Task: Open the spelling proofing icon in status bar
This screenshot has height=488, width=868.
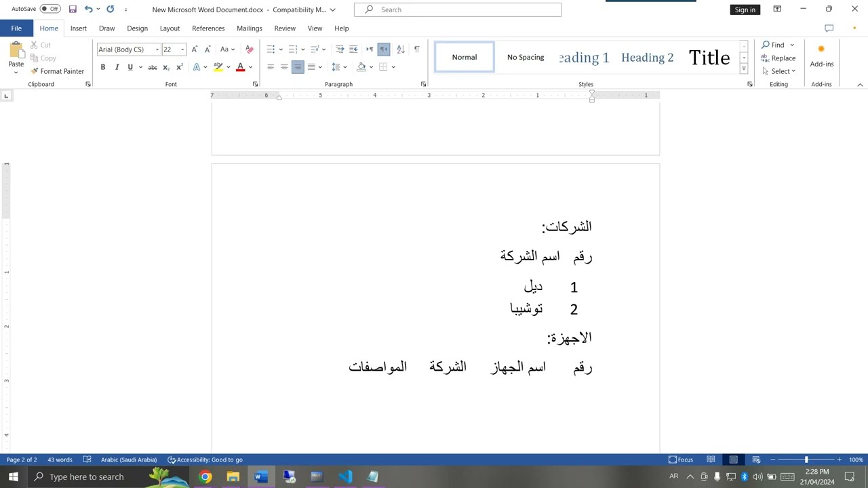Action: point(87,460)
